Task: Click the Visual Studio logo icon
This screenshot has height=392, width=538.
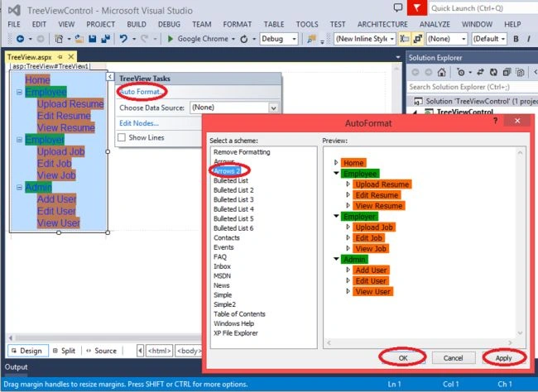Action: pyautogui.click(x=14, y=10)
